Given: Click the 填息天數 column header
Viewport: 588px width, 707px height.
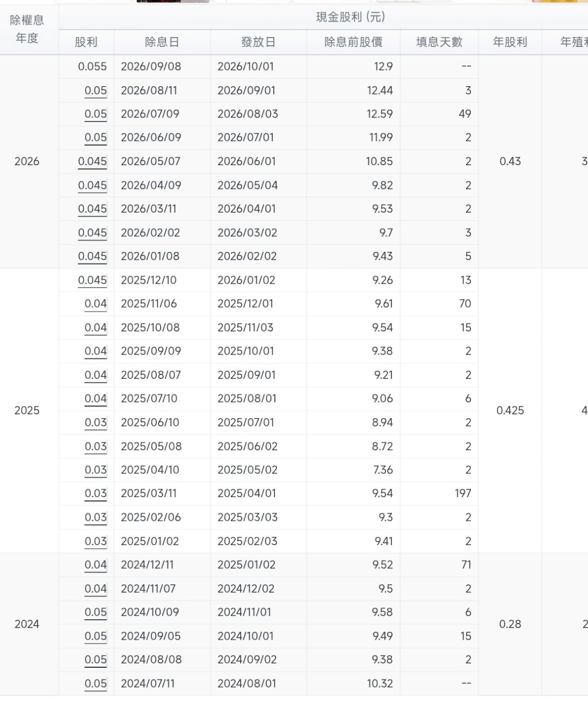Looking at the screenshot, I should point(439,42).
